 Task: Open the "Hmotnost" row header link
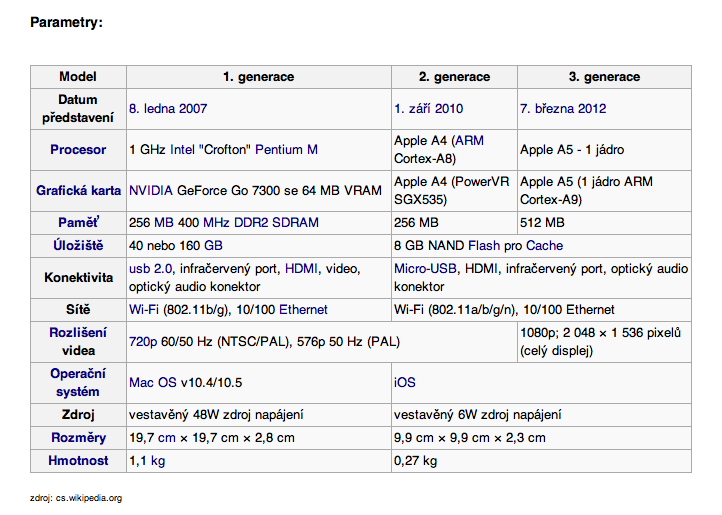[78, 461]
